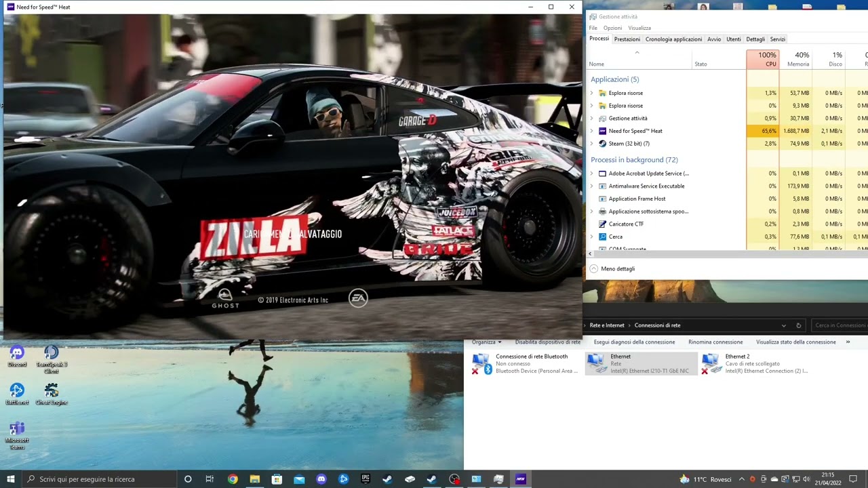Sort processes by Memoria column

coord(796,59)
